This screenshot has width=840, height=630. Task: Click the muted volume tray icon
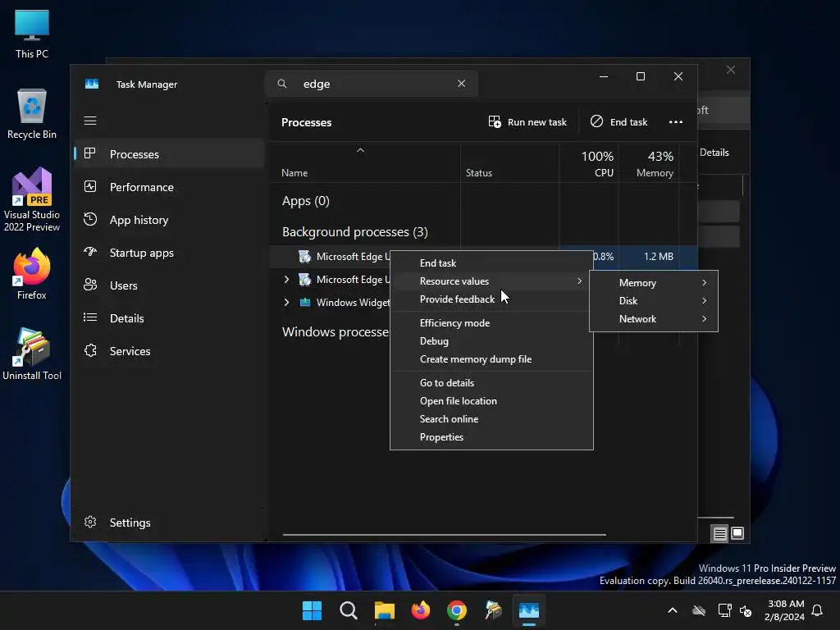(x=746, y=610)
